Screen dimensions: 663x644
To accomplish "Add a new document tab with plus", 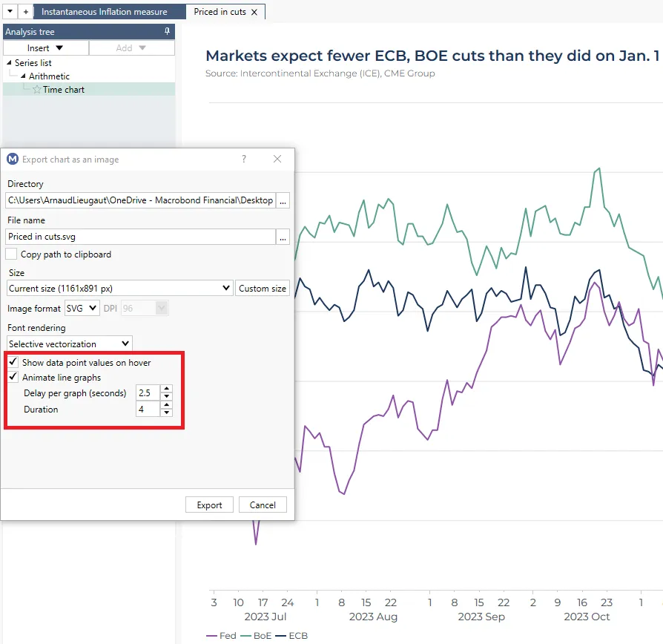I will [26, 12].
